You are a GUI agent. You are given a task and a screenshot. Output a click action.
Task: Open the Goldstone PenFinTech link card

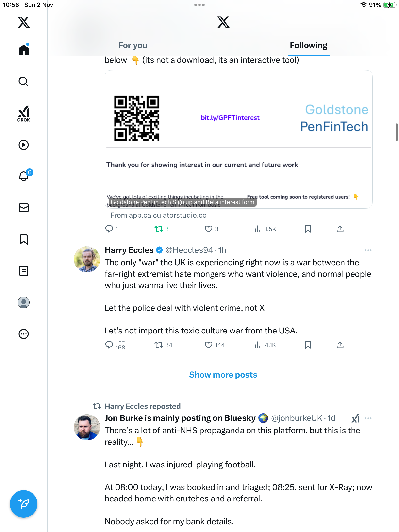[238, 139]
